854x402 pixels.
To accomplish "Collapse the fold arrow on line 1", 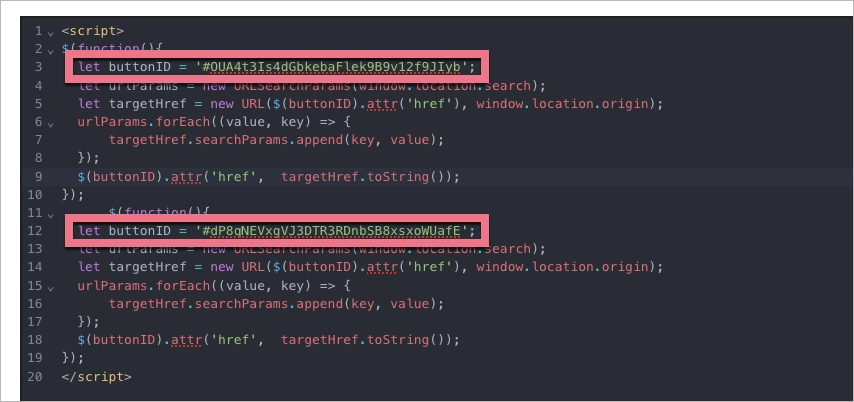I will (x=51, y=33).
